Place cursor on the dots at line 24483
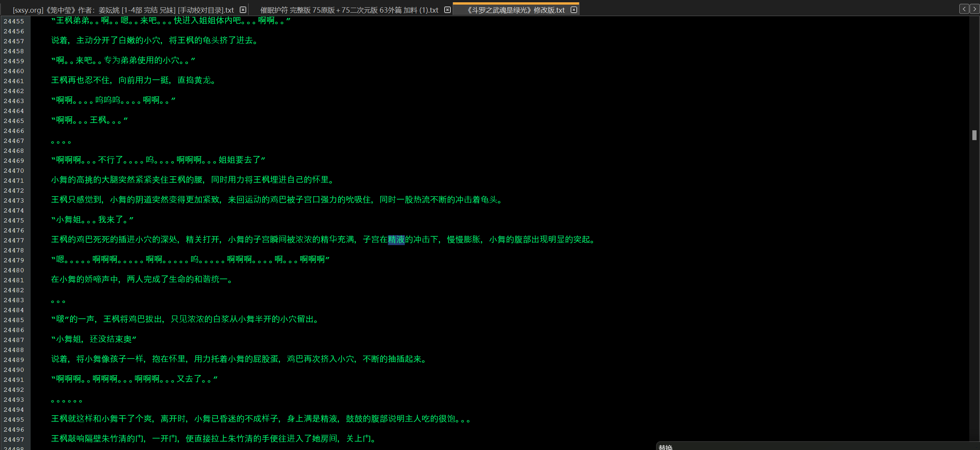Screen dimensions: 980x450 click(x=58, y=301)
